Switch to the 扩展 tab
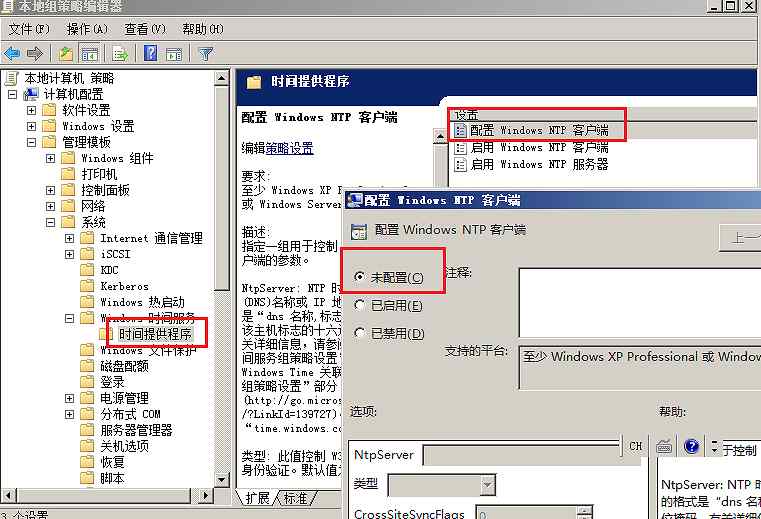 [x=257, y=498]
